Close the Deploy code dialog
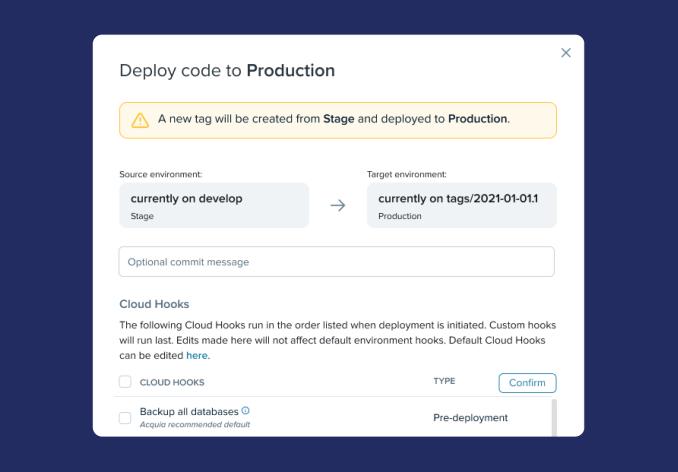 click(566, 53)
